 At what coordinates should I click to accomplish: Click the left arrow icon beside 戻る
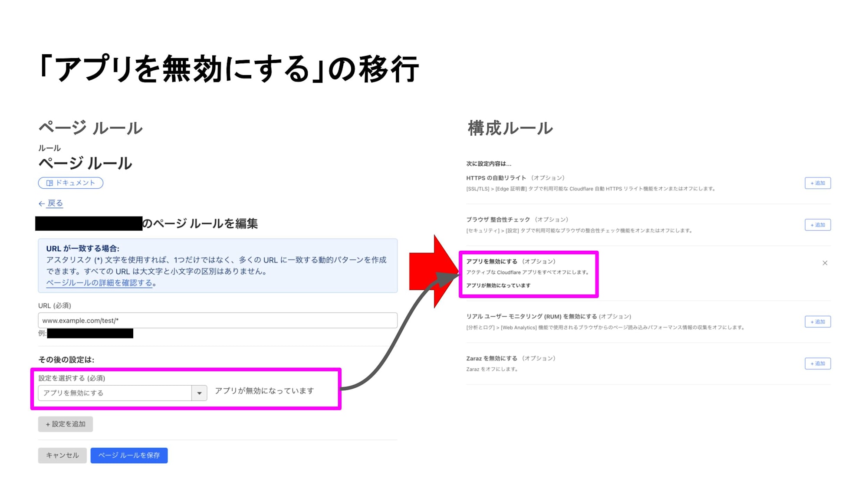(x=42, y=204)
